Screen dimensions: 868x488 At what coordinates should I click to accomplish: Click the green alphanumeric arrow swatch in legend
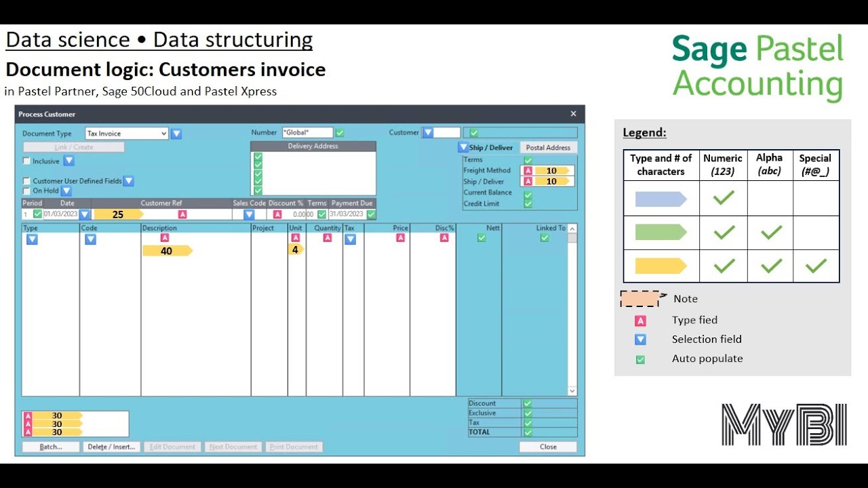pos(661,232)
